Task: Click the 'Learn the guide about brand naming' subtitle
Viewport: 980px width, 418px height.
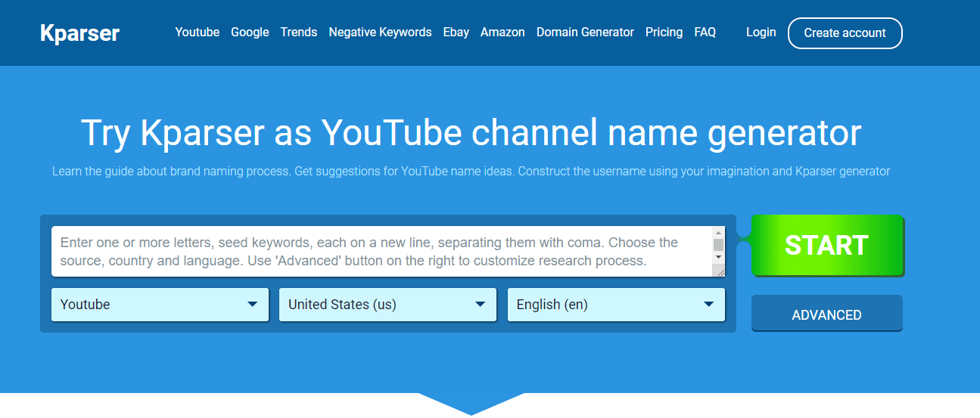Action: click(471, 172)
